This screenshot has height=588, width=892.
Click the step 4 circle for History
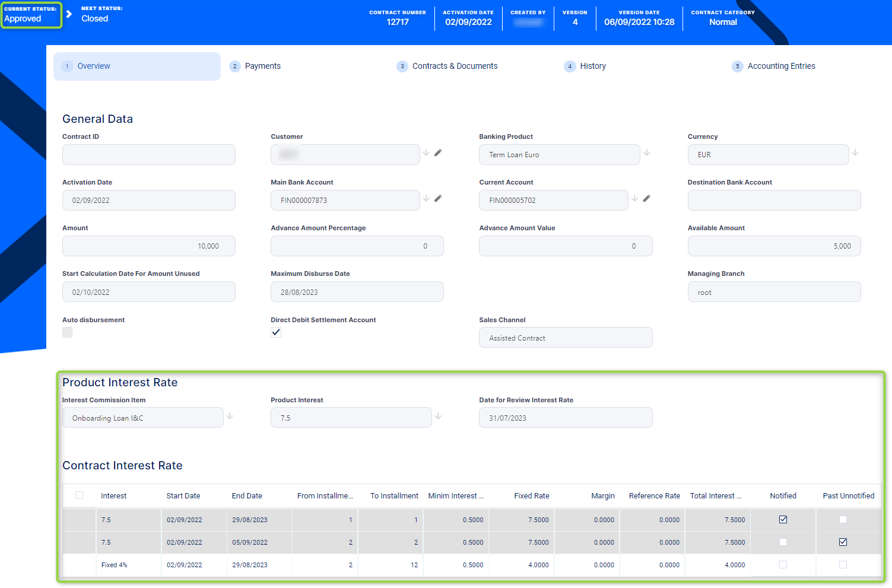point(570,66)
